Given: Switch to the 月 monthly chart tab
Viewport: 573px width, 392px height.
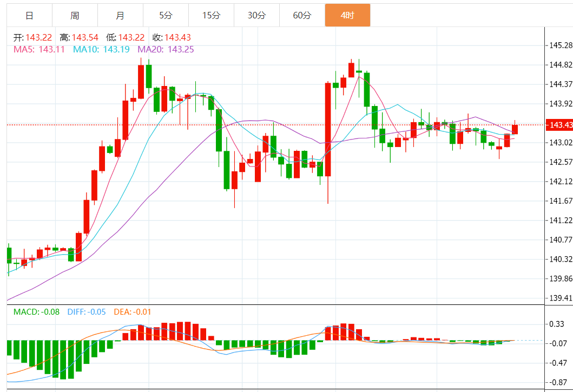Looking at the screenshot, I should [120, 15].
